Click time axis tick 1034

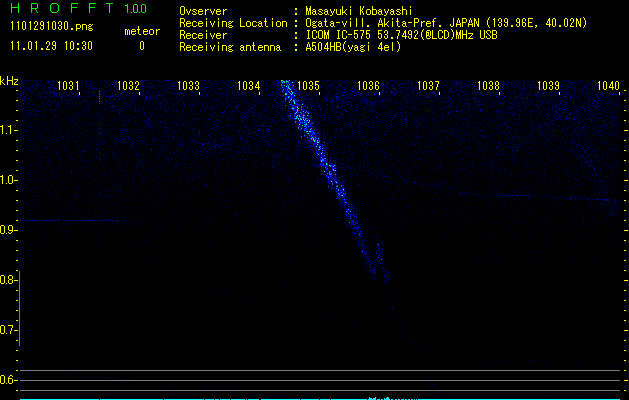point(248,85)
